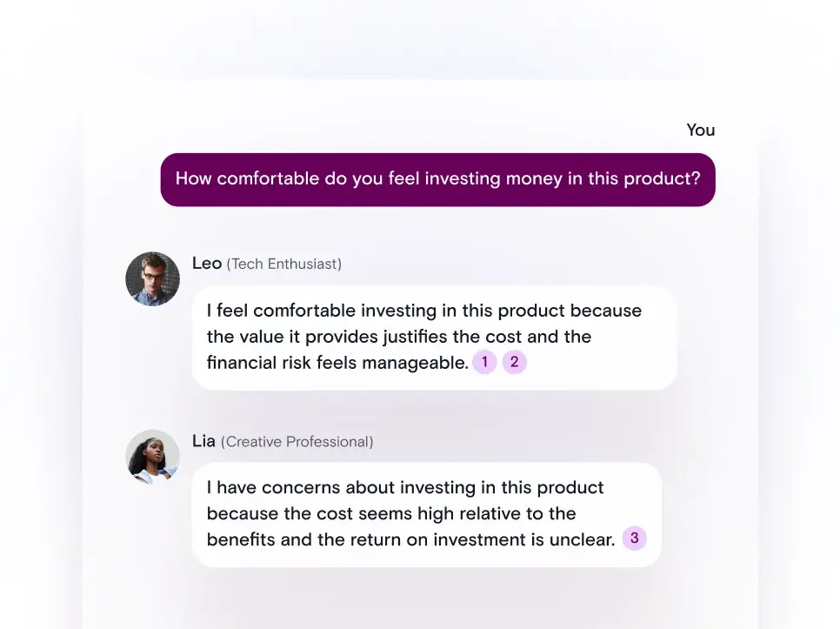Select the purple question message bubble

(437, 179)
